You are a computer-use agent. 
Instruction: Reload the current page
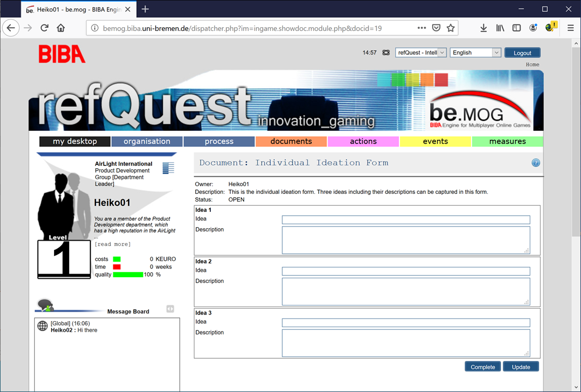click(45, 28)
